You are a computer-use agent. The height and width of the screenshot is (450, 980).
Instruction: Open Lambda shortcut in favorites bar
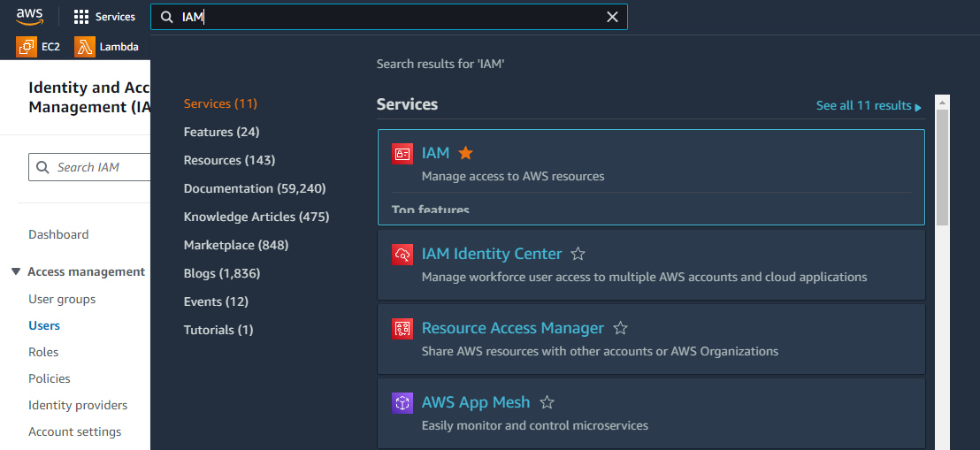106,47
